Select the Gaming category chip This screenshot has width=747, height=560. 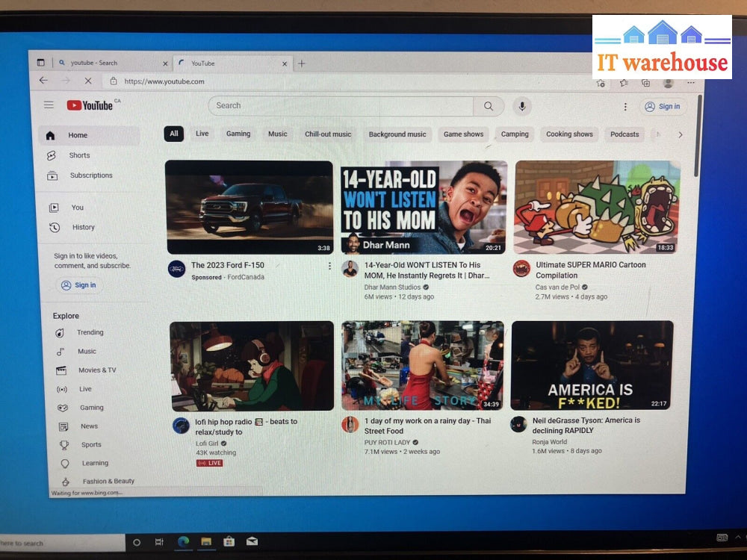tap(238, 134)
